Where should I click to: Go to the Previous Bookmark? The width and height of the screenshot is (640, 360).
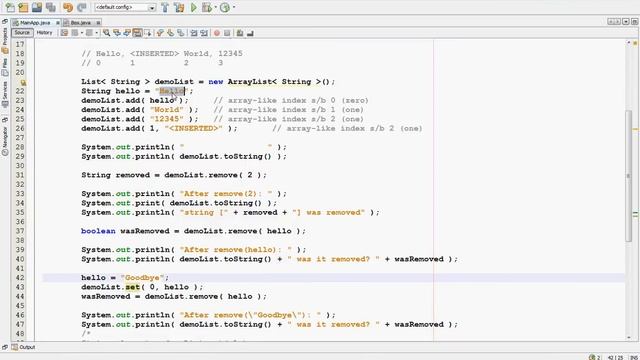[160, 33]
